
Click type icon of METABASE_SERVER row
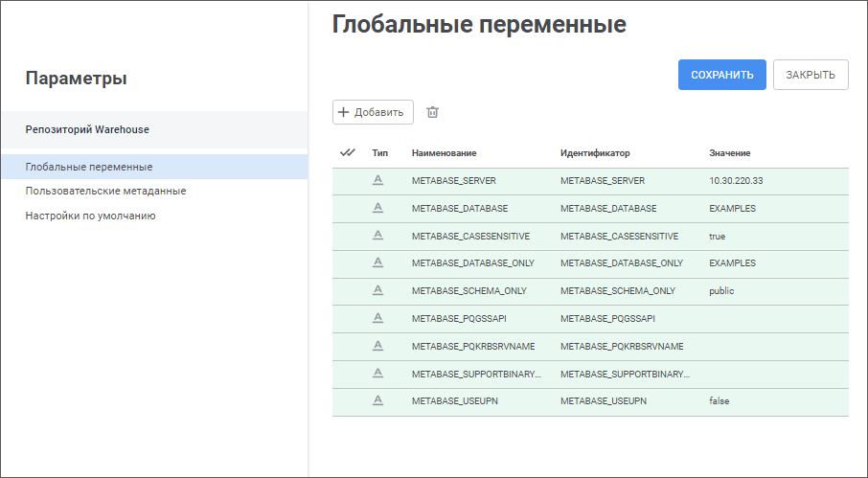[377, 180]
